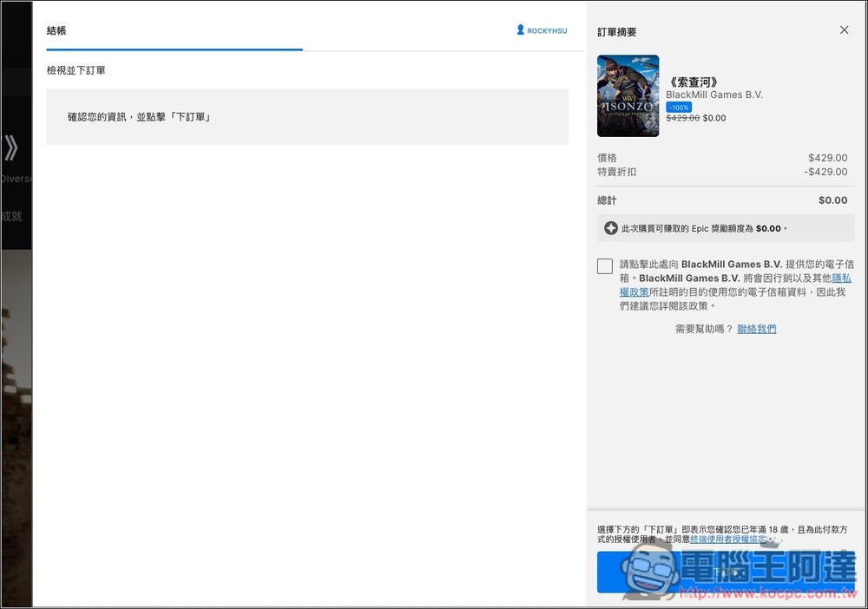The width and height of the screenshot is (868, 609).
Task: Tick the share email with BlackMill Games checkbox
Action: click(605, 266)
